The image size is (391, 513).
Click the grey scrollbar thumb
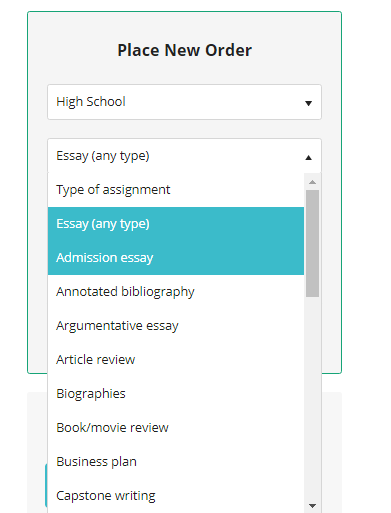(x=312, y=243)
